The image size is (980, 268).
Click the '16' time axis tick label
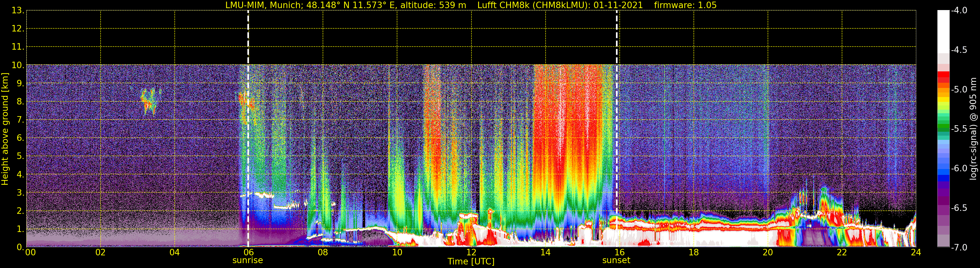pos(619,252)
